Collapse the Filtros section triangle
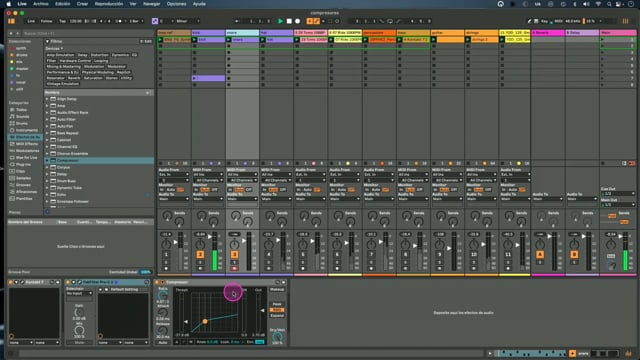 click(x=47, y=41)
